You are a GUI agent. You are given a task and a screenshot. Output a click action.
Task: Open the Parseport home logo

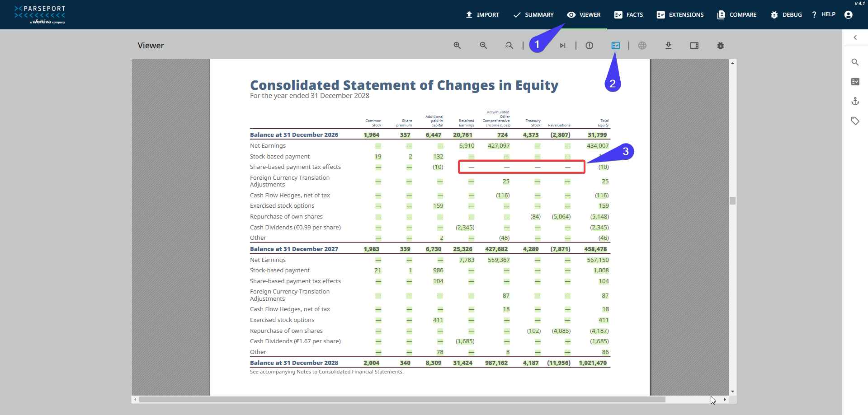tap(40, 14)
